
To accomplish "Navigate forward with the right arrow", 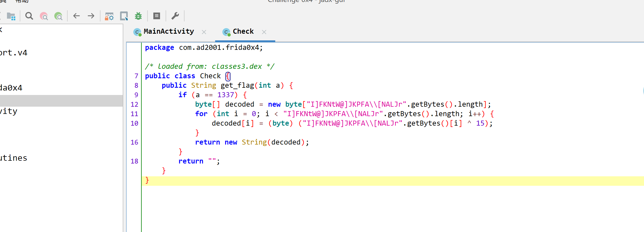I will point(91,16).
